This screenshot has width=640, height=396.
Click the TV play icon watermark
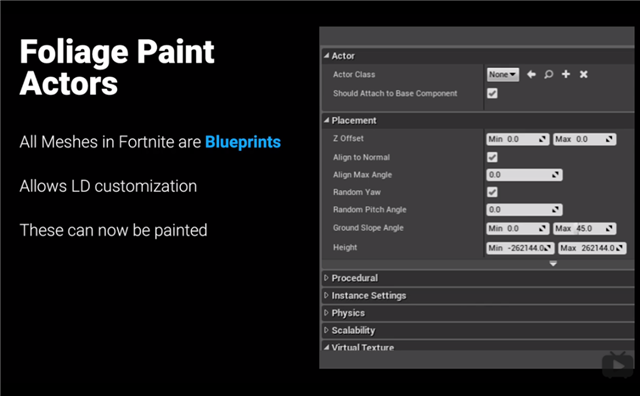click(x=618, y=365)
